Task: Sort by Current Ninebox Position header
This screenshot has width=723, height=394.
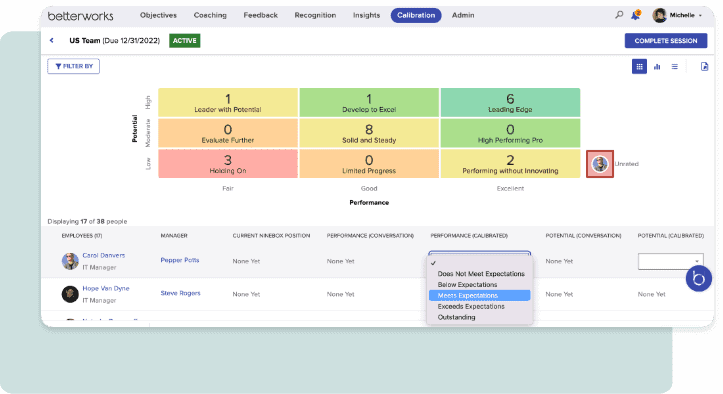Action: click(x=271, y=236)
